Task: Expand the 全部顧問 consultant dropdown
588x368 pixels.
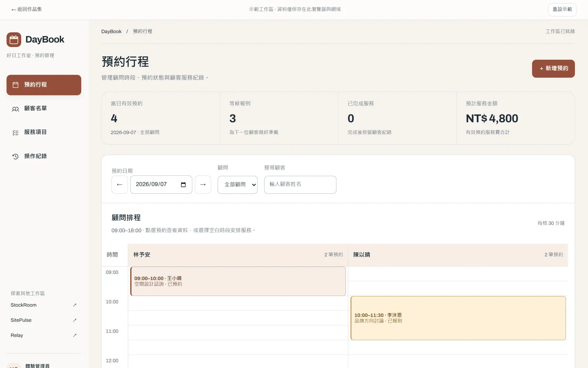Action: [x=238, y=185]
